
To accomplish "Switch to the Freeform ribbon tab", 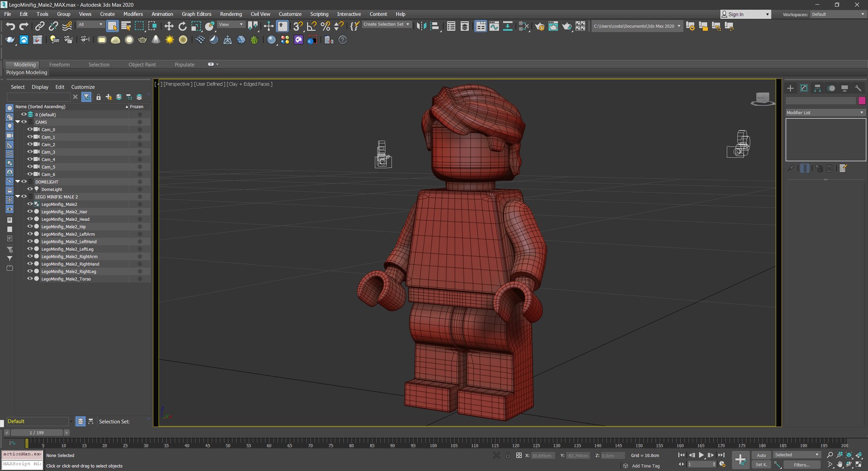I will click(x=59, y=65).
